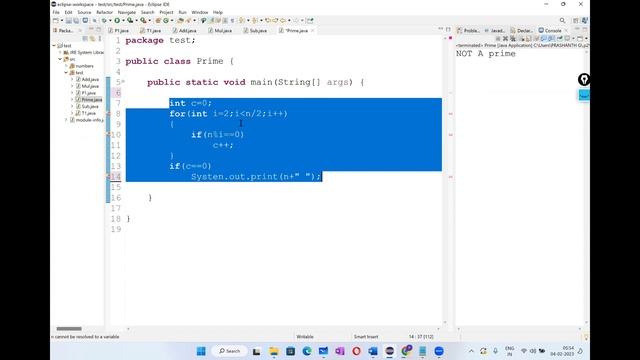The image size is (640, 360).
Task: Open Microsoft Edge from the taskbar
Action: tap(307, 351)
